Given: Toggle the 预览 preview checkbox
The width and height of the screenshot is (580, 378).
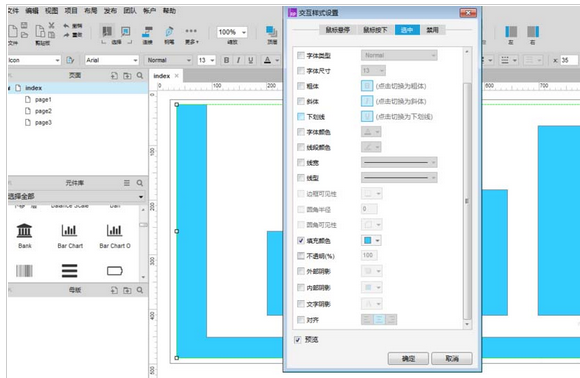Looking at the screenshot, I should point(298,340).
